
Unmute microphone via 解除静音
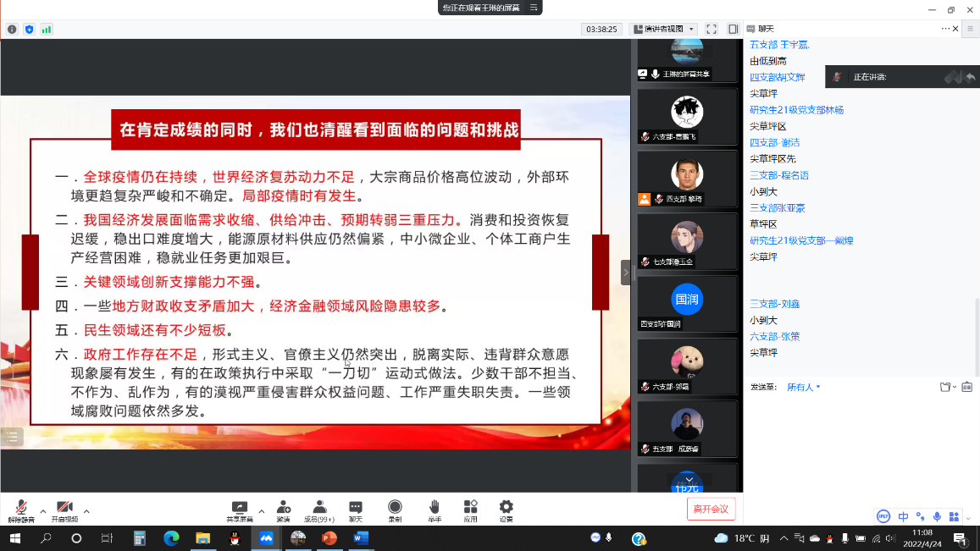click(21, 510)
